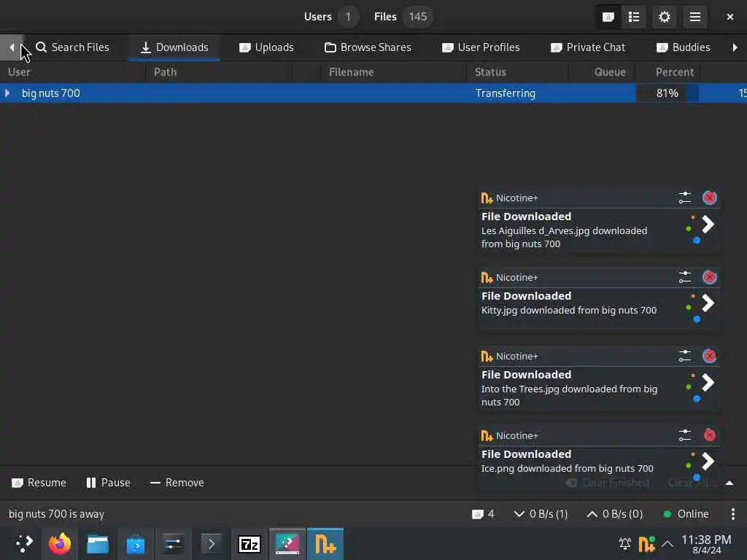
Task: Switch to Private Chat tab
Action: click(x=588, y=47)
